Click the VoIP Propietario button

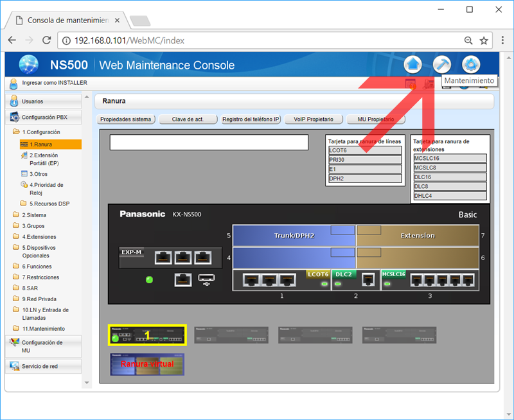coord(314,119)
